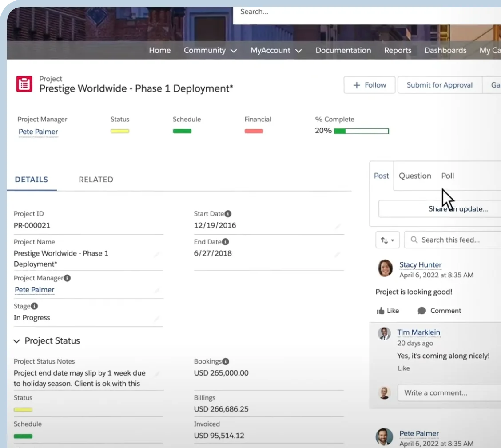Viewport: 501px width, 448px height.
Task: Click the red Project record icon
Action: click(x=24, y=84)
